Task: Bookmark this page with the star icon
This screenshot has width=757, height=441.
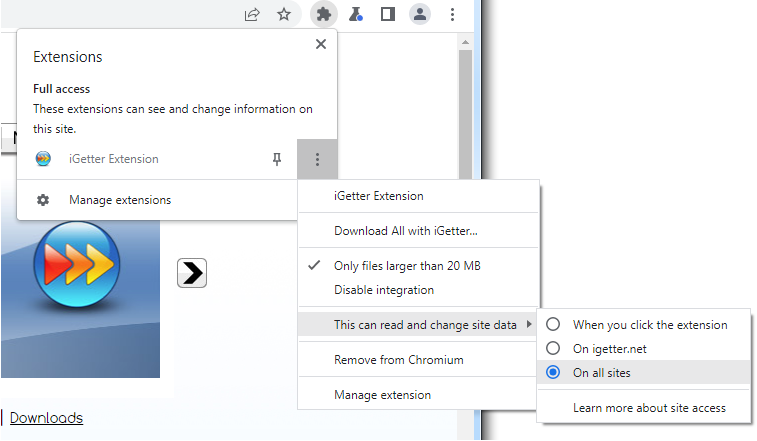Action: 284,14
